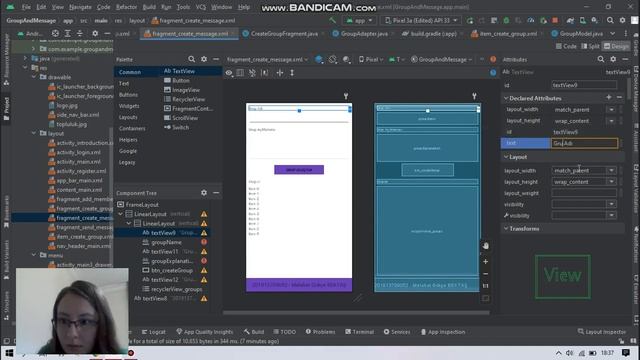Toggle view options eye icon
The height and width of the screenshot is (360, 640).
(229, 73)
